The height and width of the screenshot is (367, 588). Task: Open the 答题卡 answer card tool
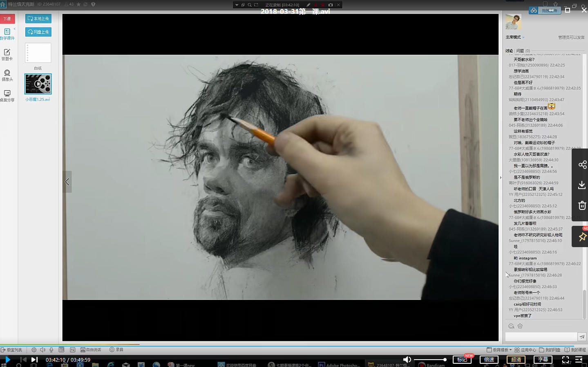point(7,54)
